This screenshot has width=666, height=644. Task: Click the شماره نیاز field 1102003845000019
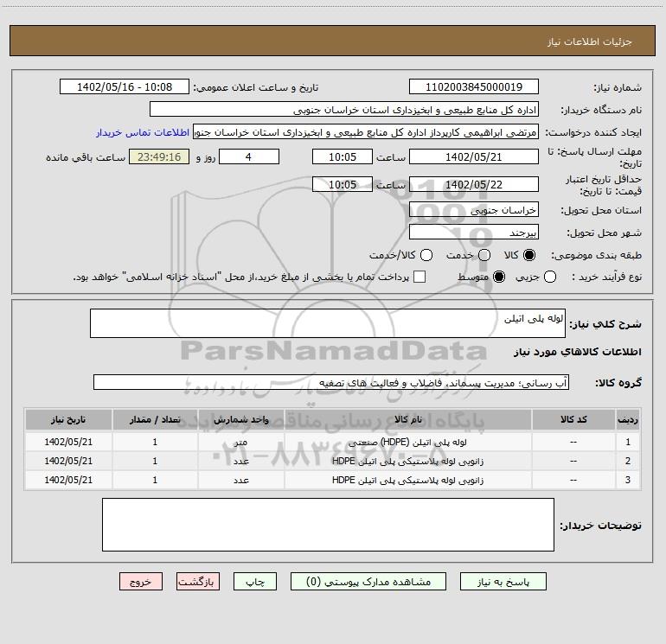[474, 87]
